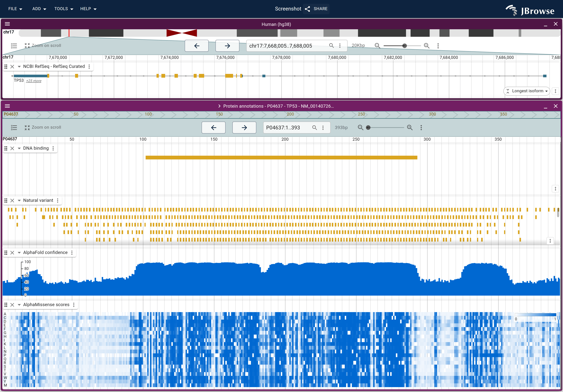Pan left in the chr17 genome view
Viewport: 563px width, 392px height.
pos(197,46)
